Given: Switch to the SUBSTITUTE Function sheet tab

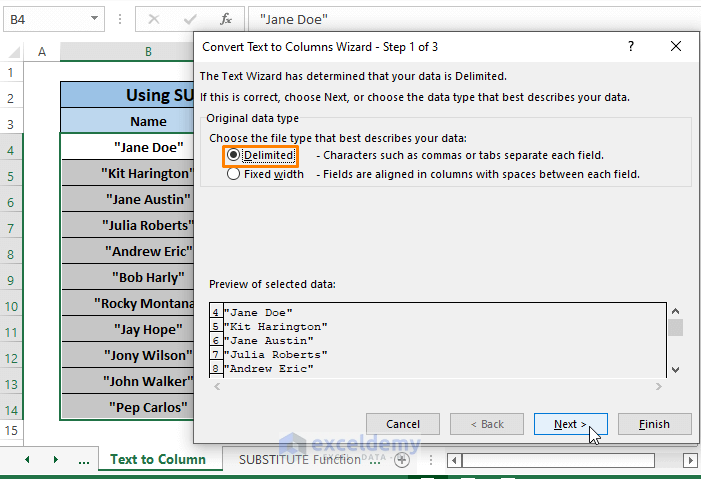Looking at the screenshot, I should [300, 459].
